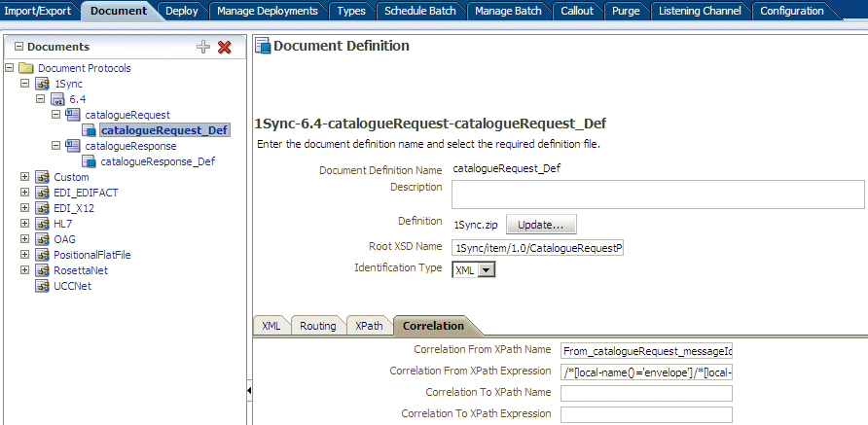Click the EDI_EDIFACT protocol icon
The image size is (868, 425).
pos(42,193)
